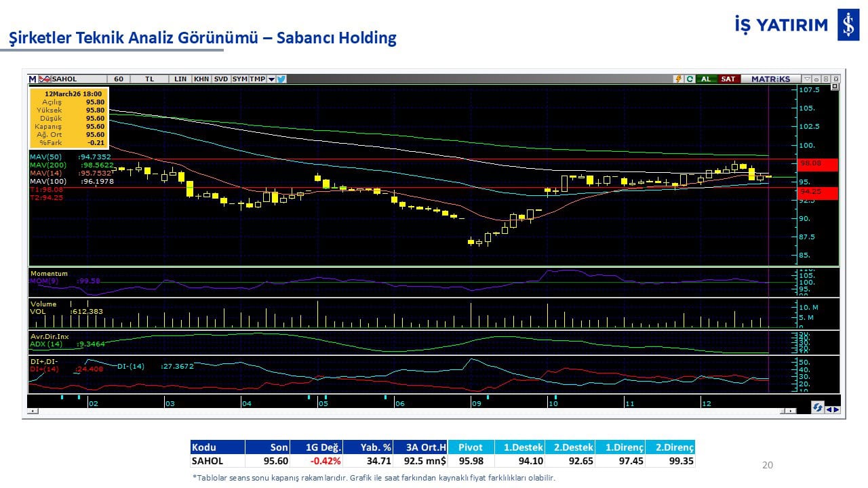Click the small square icon below window controls
Image resolution: width=868 pixels, height=488 pixels.
coord(835,87)
